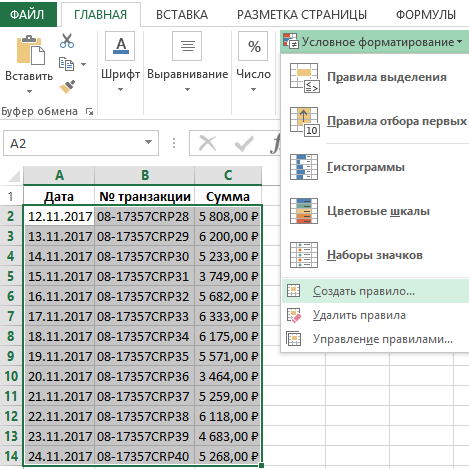
Task: Click cell 08-17357CRP28
Action: click(x=145, y=217)
